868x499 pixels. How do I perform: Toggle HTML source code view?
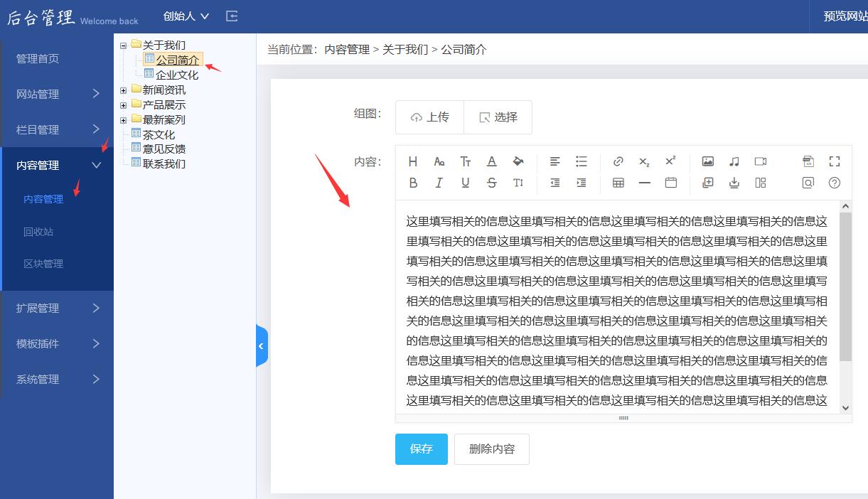808,161
